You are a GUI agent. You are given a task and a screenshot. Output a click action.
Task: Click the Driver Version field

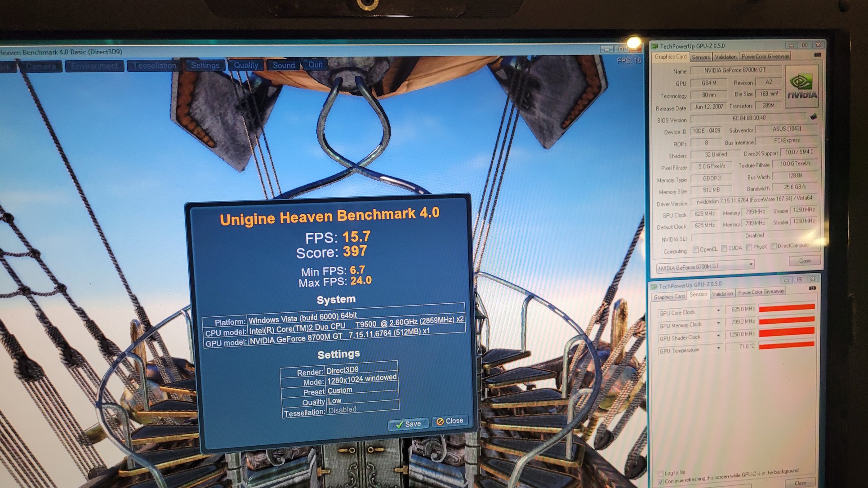coord(754,199)
